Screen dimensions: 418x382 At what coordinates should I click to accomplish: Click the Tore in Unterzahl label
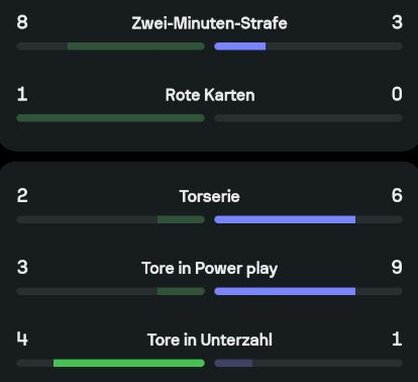(x=210, y=340)
